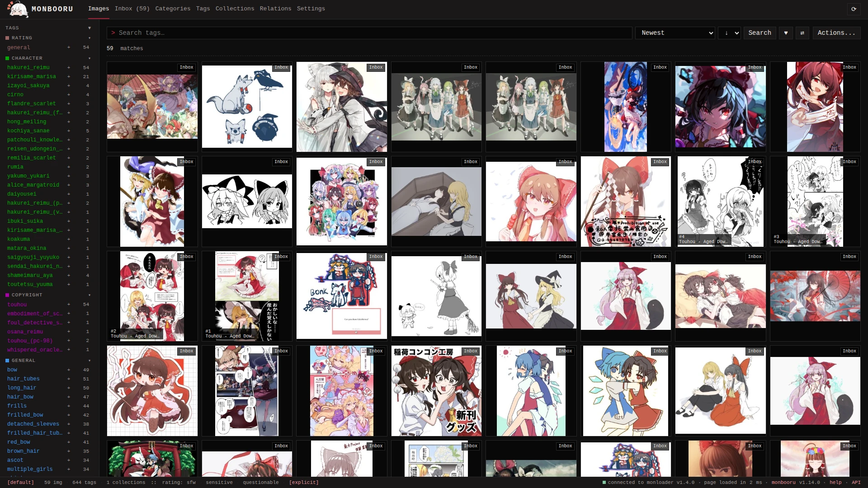The image size is (868, 488).
Task: Add bow tag with plus icon
Action: (69, 370)
